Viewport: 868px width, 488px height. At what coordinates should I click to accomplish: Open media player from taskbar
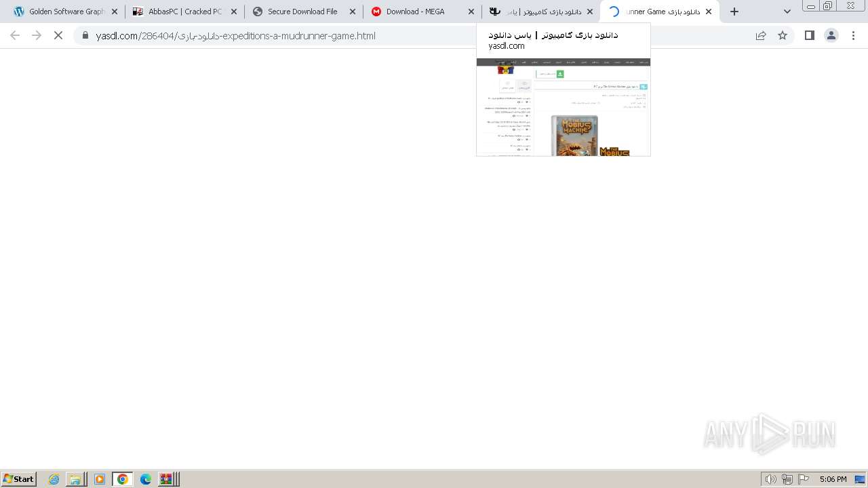[x=100, y=479]
